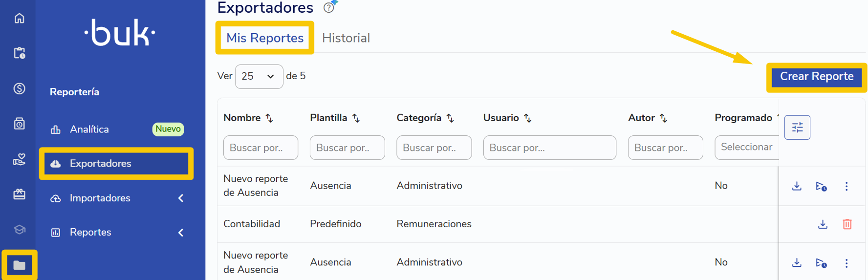This screenshot has width=868, height=280.
Task: Open the folder icon in sidebar
Action: 19,265
